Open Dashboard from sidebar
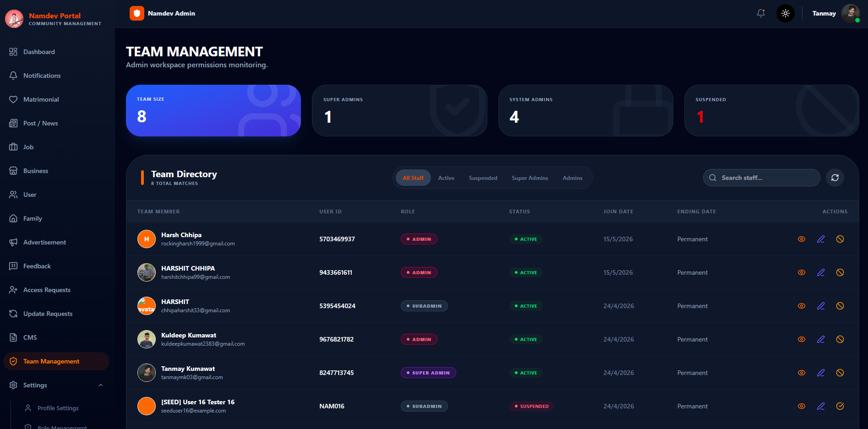Image resolution: width=868 pixels, height=429 pixels. coord(56,52)
